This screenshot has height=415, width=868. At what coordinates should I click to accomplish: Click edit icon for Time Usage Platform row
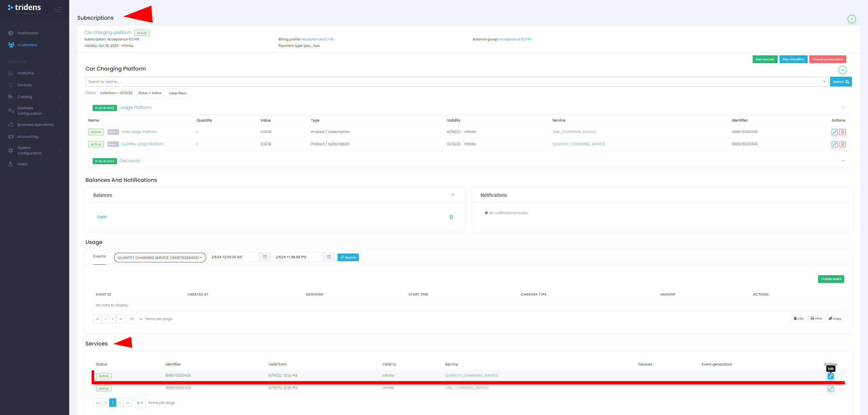point(834,132)
